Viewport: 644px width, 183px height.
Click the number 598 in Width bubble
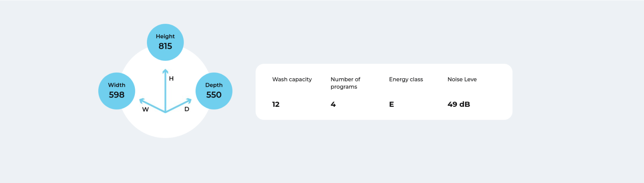click(117, 95)
